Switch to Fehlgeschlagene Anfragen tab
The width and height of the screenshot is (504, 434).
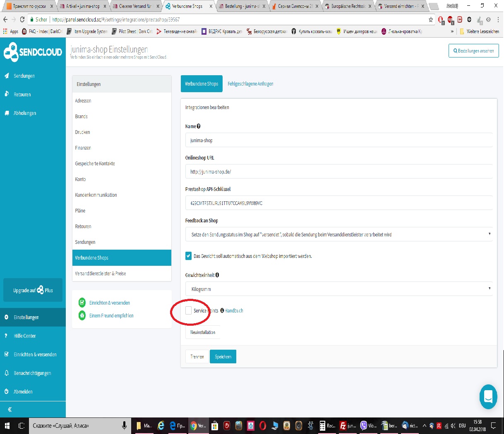click(x=250, y=84)
